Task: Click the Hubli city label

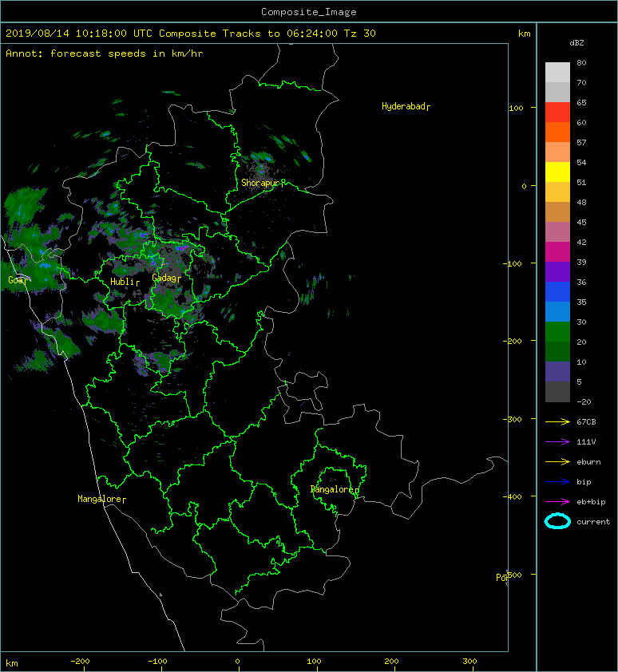Action: click(123, 282)
